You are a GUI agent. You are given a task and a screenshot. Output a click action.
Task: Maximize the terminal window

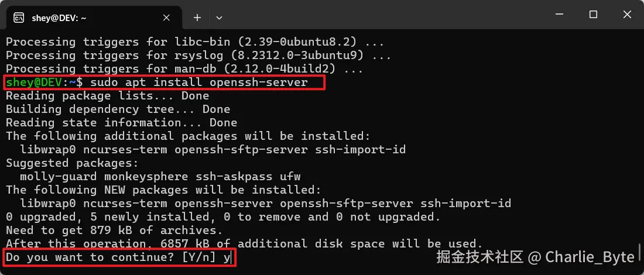(593, 14)
